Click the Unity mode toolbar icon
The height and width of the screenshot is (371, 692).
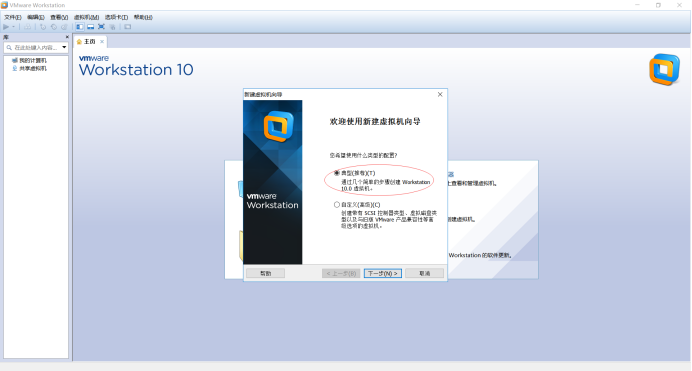[x=112, y=27]
